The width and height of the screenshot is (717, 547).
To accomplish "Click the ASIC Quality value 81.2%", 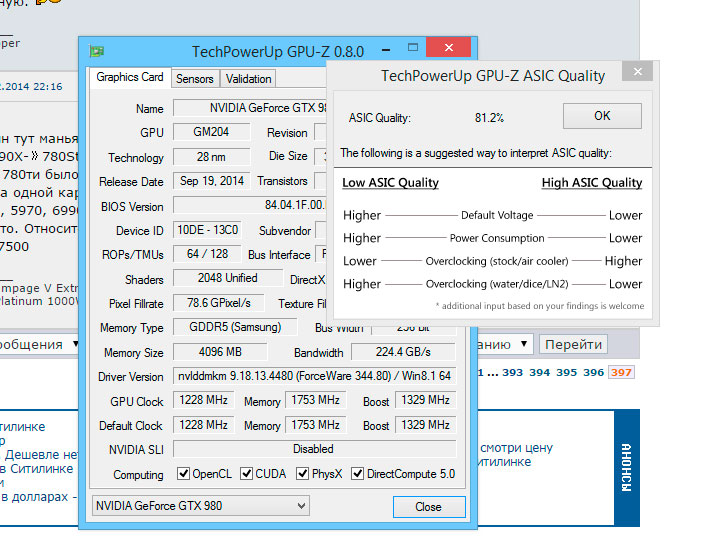I will tap(489, 118).
